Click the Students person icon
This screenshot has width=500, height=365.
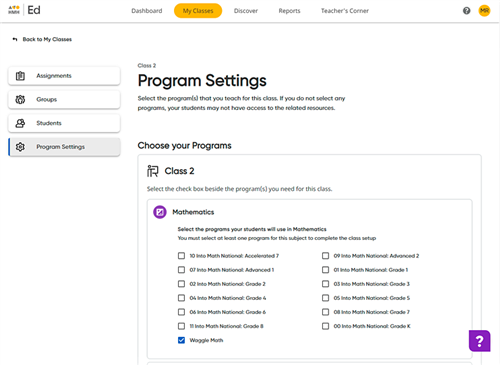point(20,123)
